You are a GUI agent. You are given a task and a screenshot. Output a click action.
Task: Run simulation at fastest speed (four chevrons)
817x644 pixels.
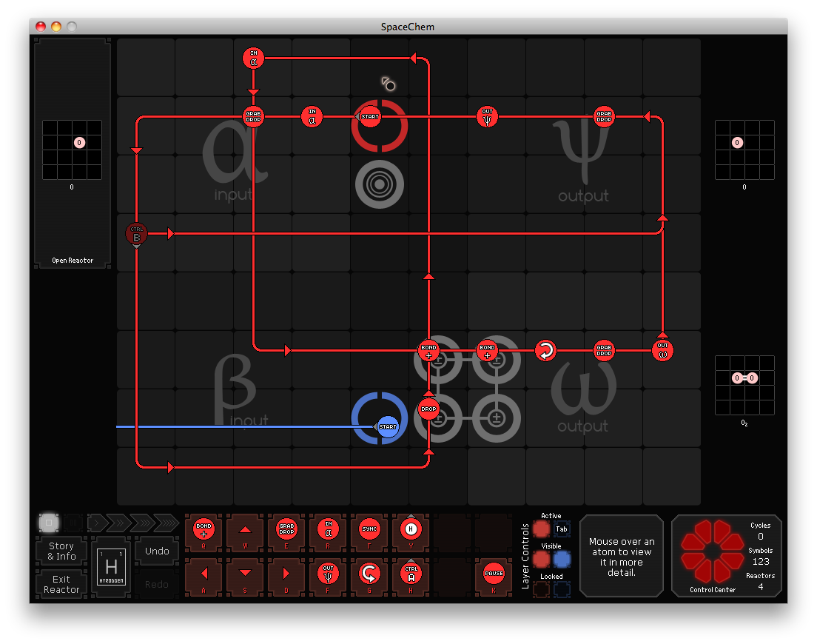click(167, 523)
